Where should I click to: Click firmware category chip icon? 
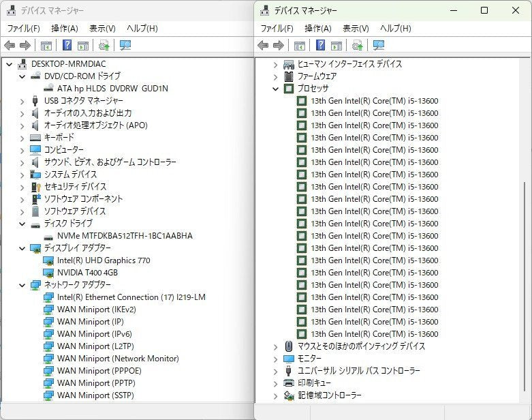point(289,76)
